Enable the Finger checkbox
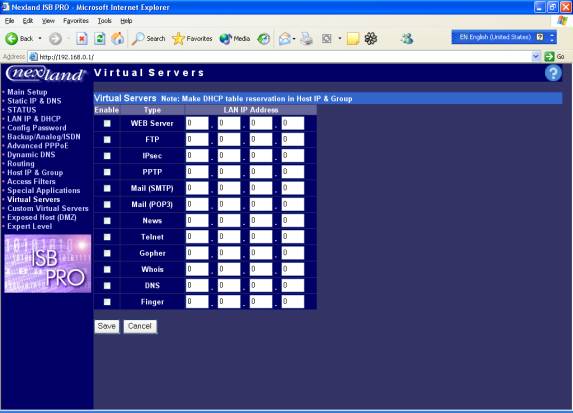The width and height of the screenshot is (573, 413). point(107,302)
